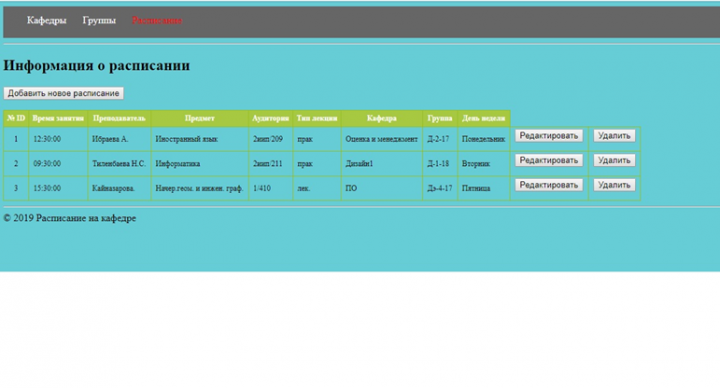This screenshot has height=388, width=720.
Task: Click the Время занятия column header
Action: pyautogui.click(x=58, y=118)
